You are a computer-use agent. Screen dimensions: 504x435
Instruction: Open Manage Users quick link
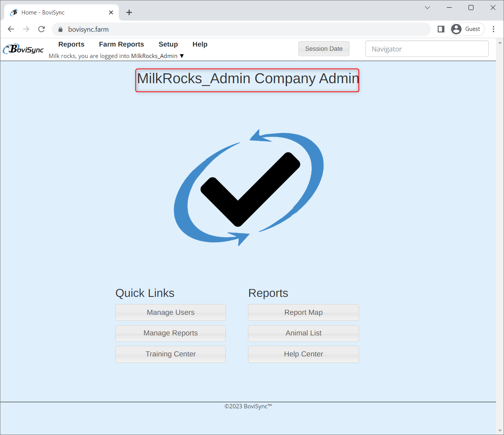click(x=171, y=313)
